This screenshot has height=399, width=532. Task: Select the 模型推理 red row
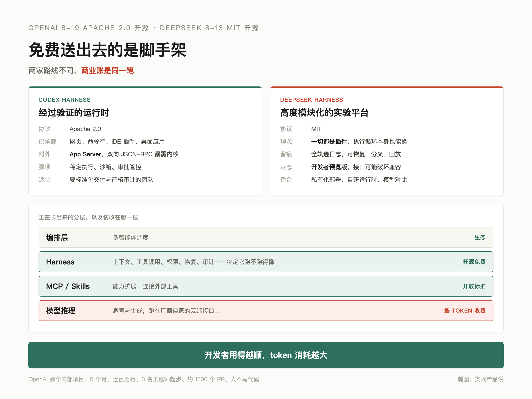(x=266, y=311)
